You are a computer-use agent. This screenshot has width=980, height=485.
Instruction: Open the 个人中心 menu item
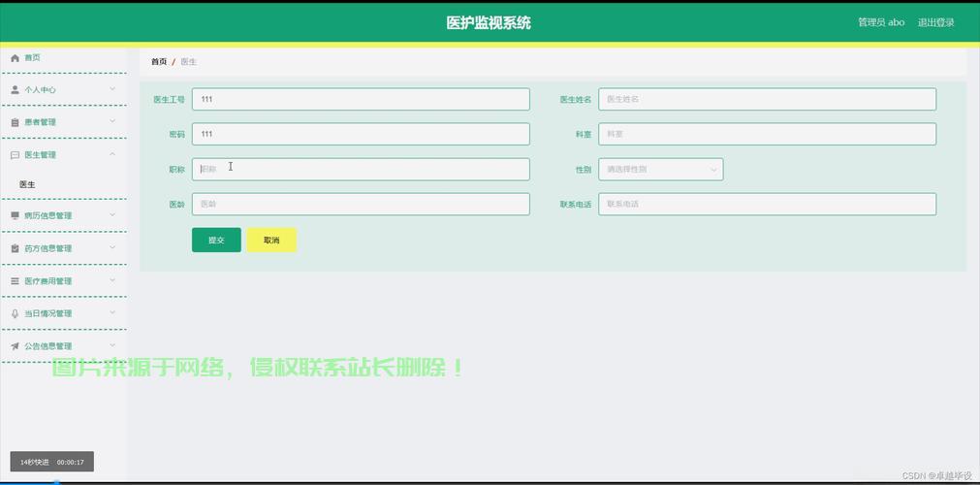(x=63, y=89)
